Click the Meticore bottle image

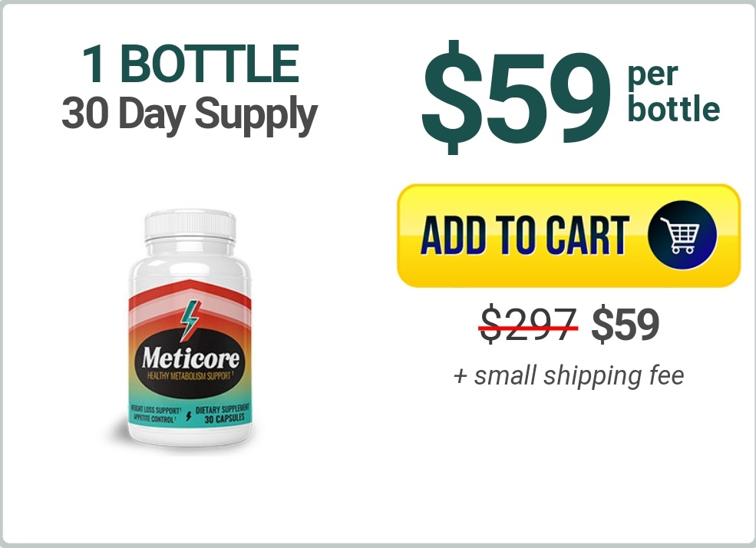(x=190, y=328)
